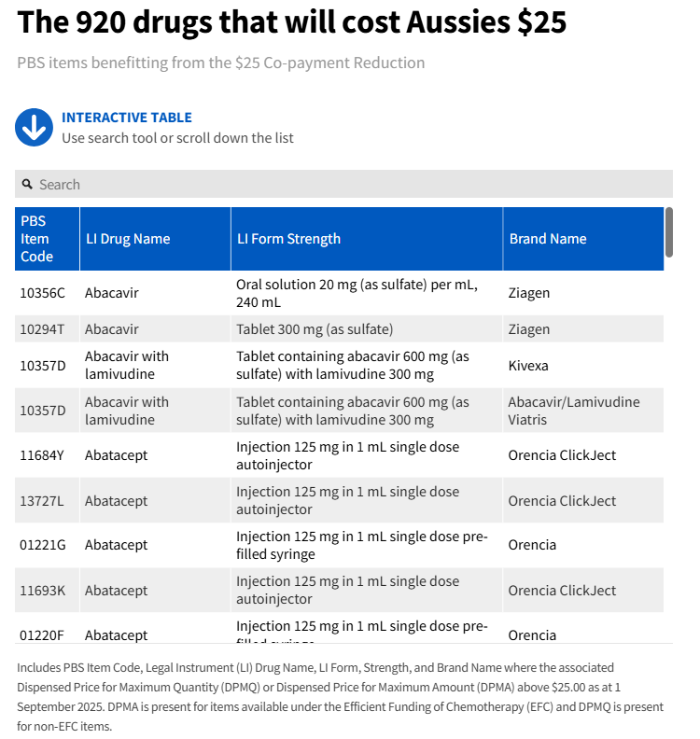
Task: Click the table's vertical scrollbar thumb
Action: [669, 232]
